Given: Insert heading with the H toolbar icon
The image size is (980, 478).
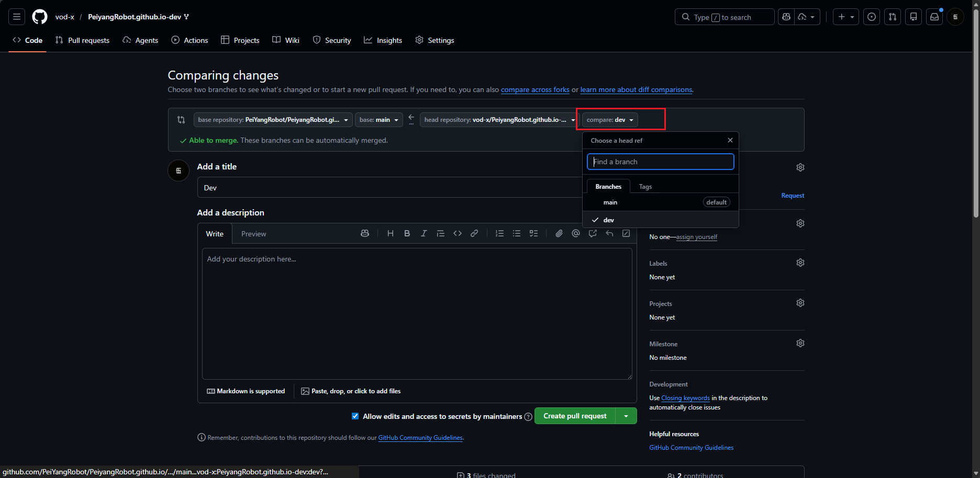Looking at the screenshot, I should coord(391,233).
